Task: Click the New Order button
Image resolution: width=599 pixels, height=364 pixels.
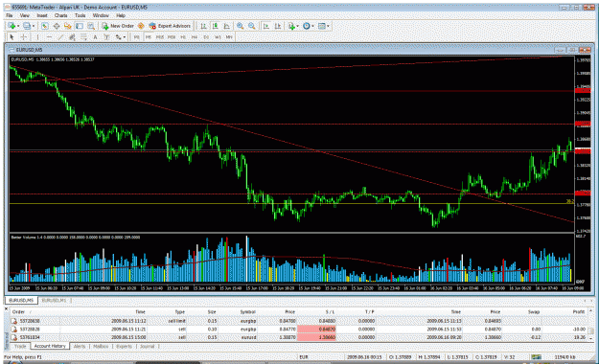Action: click(118, 26)
